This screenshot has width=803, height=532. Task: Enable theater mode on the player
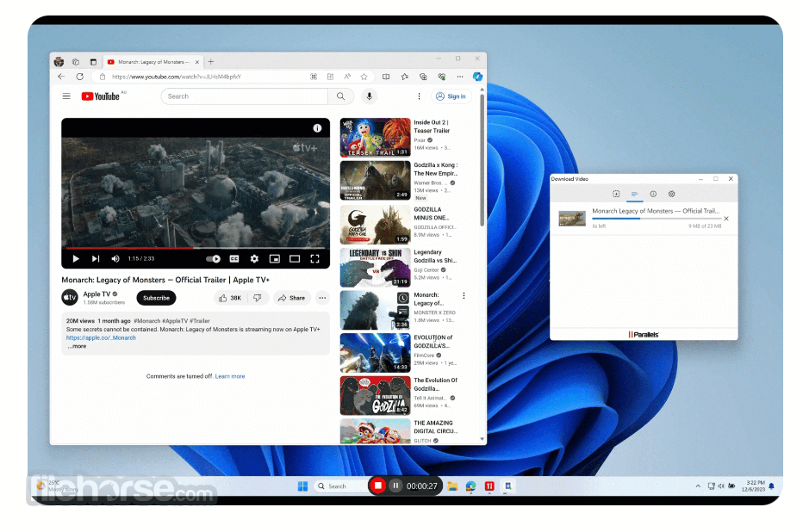point(295,259)
